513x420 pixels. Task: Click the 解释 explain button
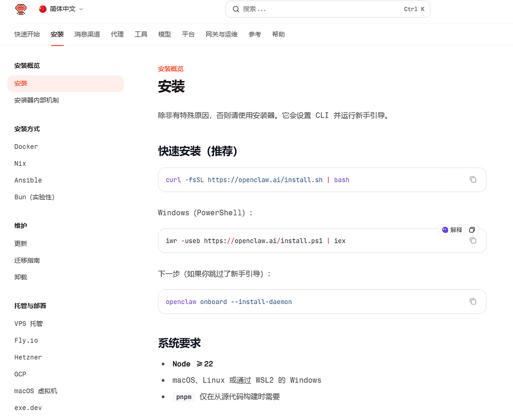pyautogui.click(x=452, y=230)
